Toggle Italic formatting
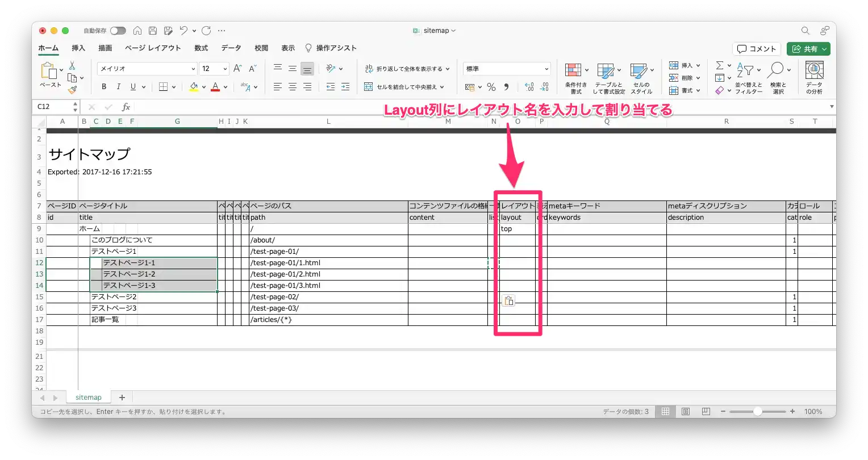The image size is (868, 460). pyautogui.click(x=118, y=87)
